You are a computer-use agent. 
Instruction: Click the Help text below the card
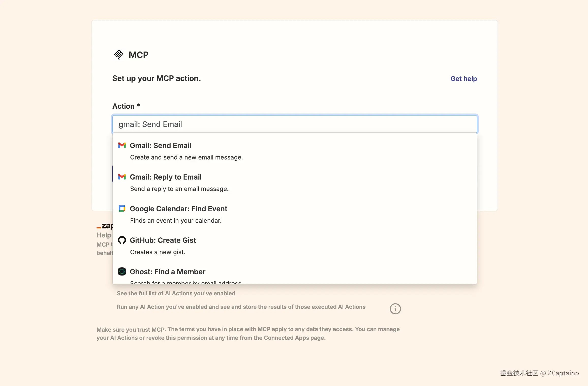pos(104,235)
